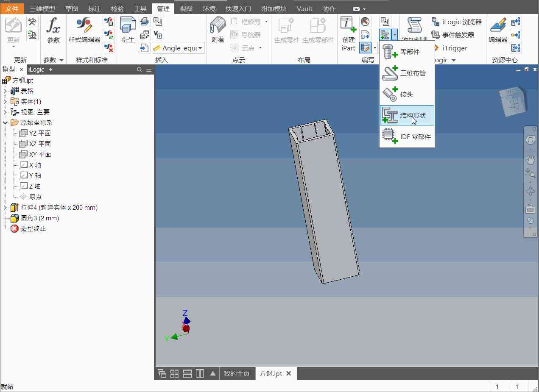539x392 pixels.
Task: Click the 创建 iPart button
Action: pos(348,34)
